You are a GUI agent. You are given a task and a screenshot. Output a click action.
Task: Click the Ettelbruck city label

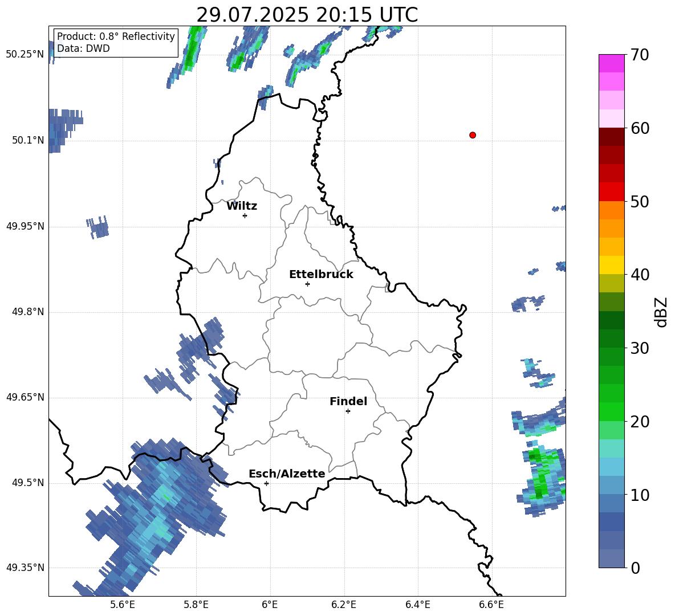(321, 275)
